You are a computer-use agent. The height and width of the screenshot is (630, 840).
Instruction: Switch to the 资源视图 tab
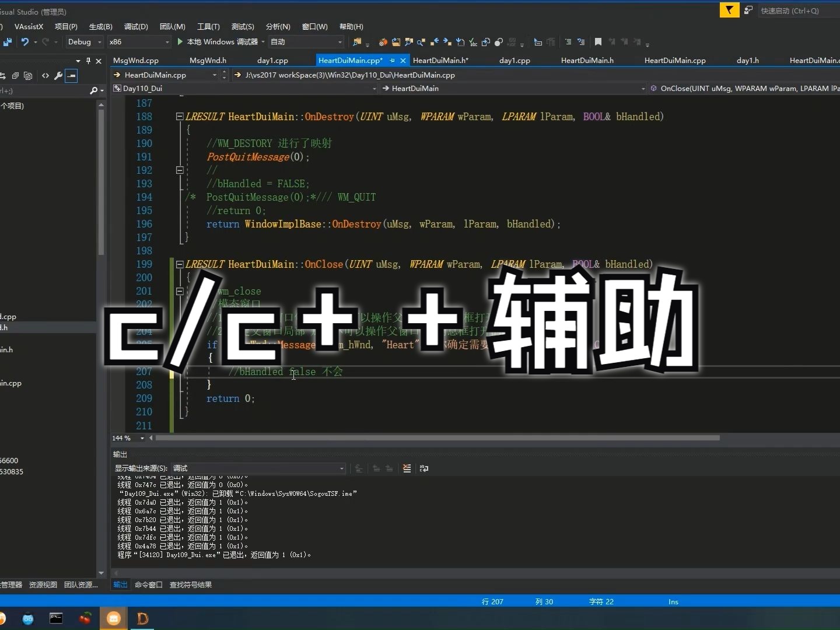pos(43,585)
